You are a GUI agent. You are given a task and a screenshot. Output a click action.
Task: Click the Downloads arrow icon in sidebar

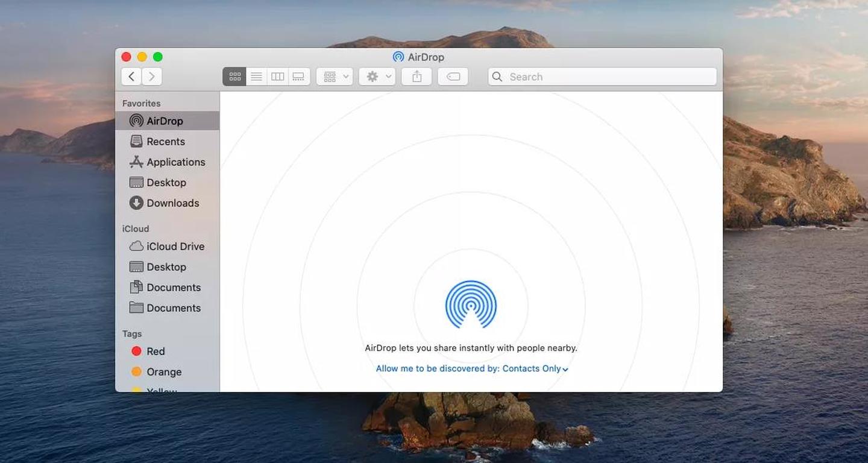pyautogui.click(x=137, y=203)
